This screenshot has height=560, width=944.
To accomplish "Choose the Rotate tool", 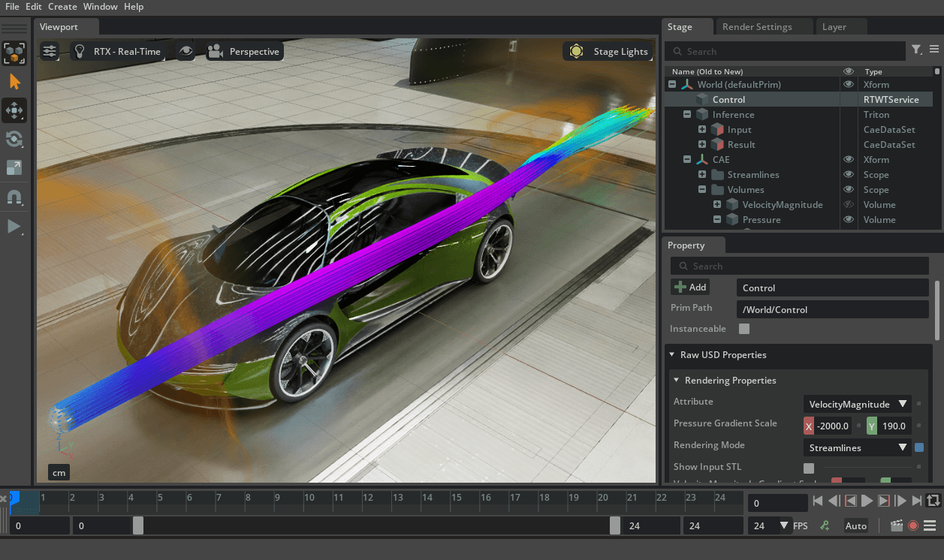I will tap(14, 139).
